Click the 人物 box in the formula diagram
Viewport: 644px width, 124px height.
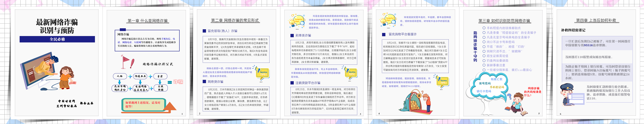click(x=120, y=76)
